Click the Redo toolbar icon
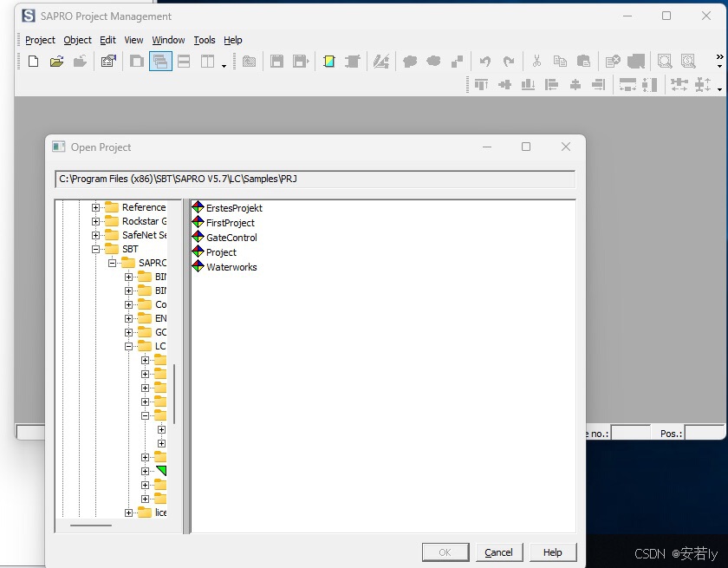The width and height of the screenshot is (728, 568). tap(509, 62)
